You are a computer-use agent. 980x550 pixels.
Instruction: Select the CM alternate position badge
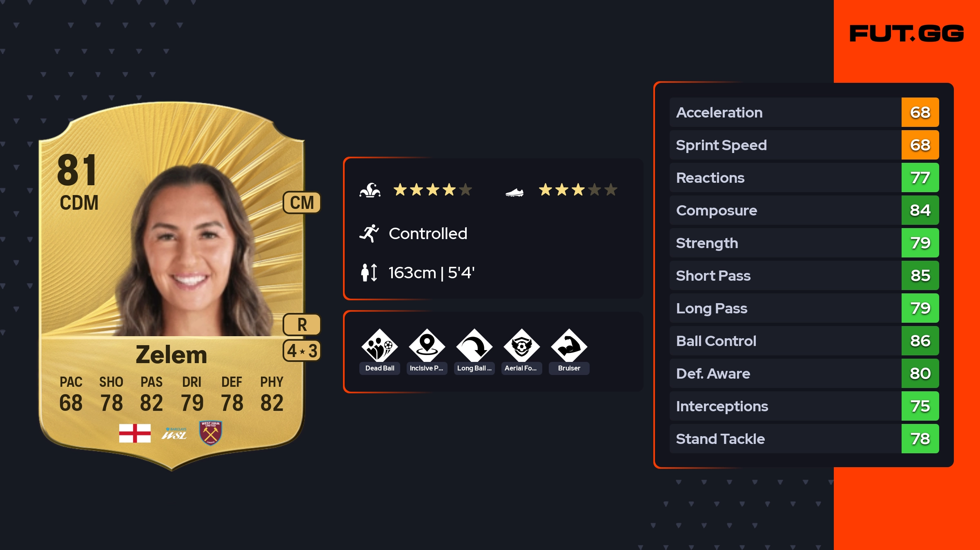tap(302, 202)
